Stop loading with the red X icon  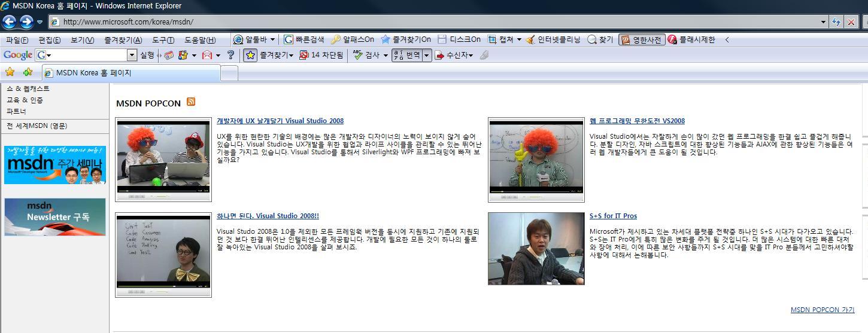tap(851, 22)
